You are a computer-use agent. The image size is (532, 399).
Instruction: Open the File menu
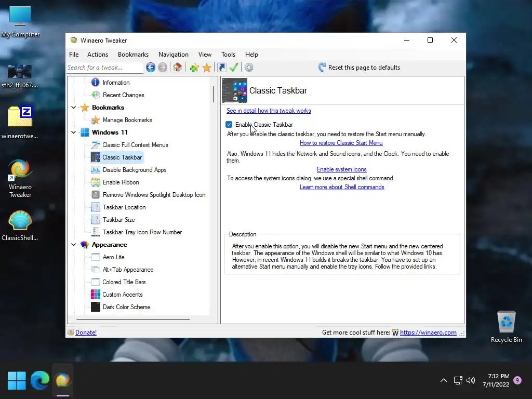pyautogui.click(x=74, y=54)
